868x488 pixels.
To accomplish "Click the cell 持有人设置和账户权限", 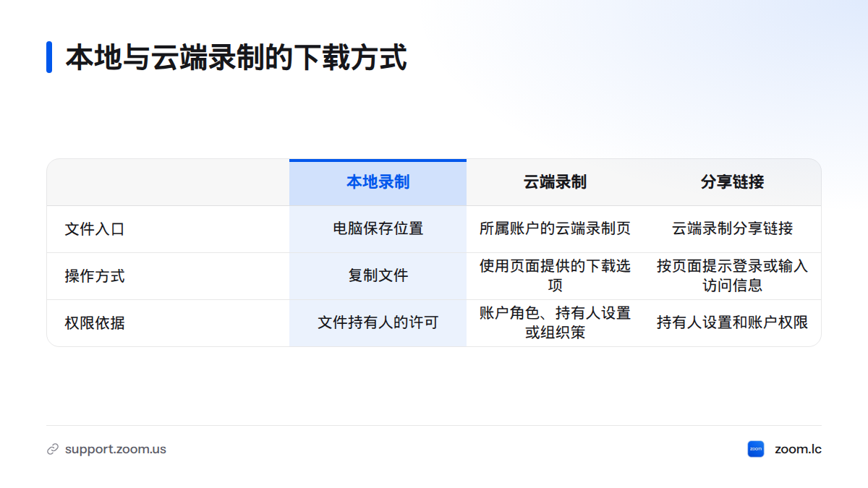I will pos(732,323).
